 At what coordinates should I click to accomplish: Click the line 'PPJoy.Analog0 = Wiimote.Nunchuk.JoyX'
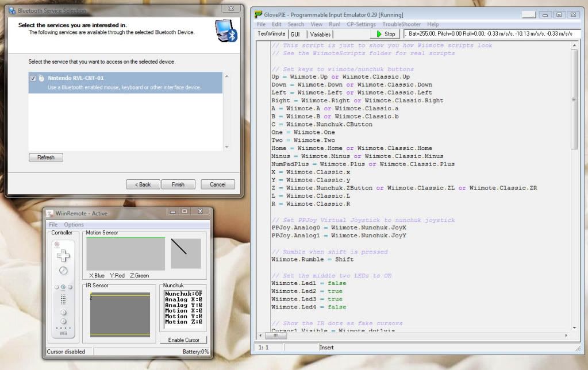pos(339,228)
